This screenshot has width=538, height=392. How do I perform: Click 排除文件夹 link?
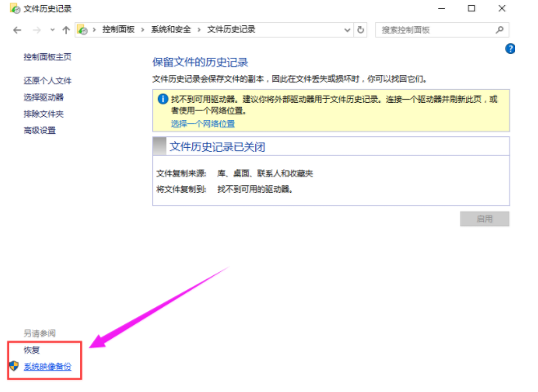[x=44, y=114]
